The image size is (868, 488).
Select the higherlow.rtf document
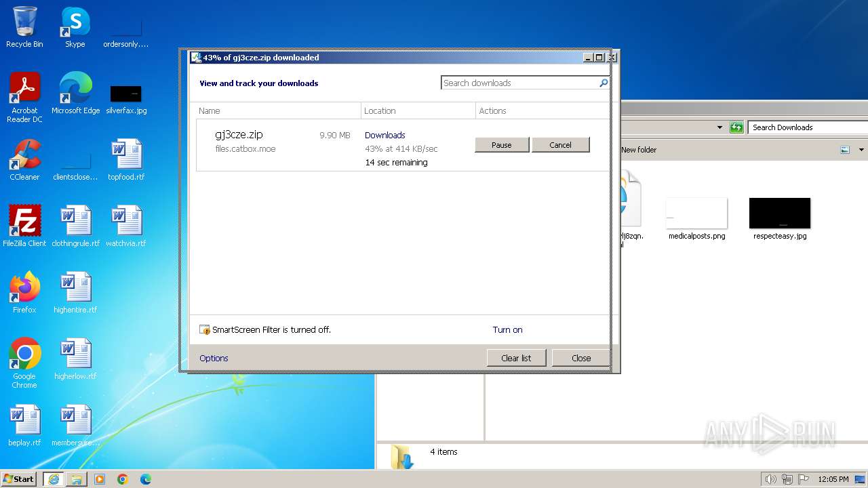[x=75, y=359]
